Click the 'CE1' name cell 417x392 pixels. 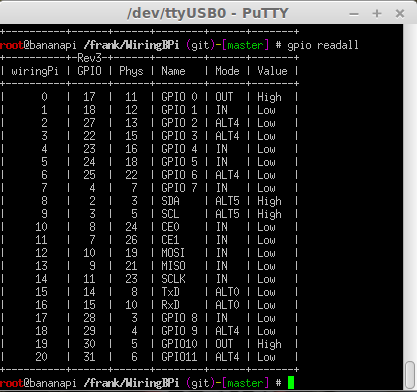(x=170, y=240)
